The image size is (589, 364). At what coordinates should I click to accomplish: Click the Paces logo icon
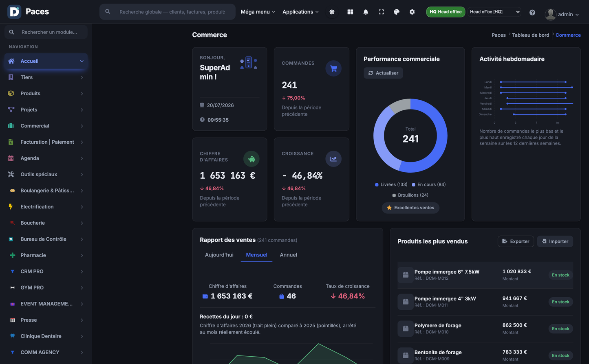click(x=14, y=12)
